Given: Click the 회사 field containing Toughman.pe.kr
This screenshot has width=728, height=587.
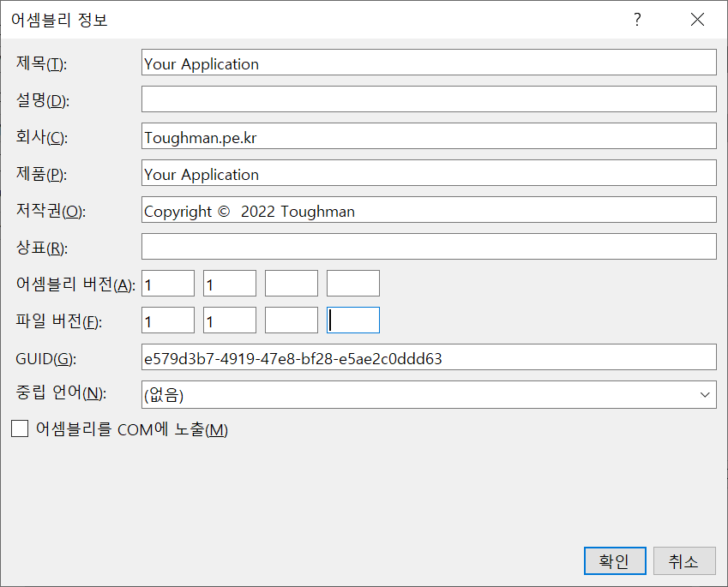Looking at the screenshot, I should click(x=429, y=137).
